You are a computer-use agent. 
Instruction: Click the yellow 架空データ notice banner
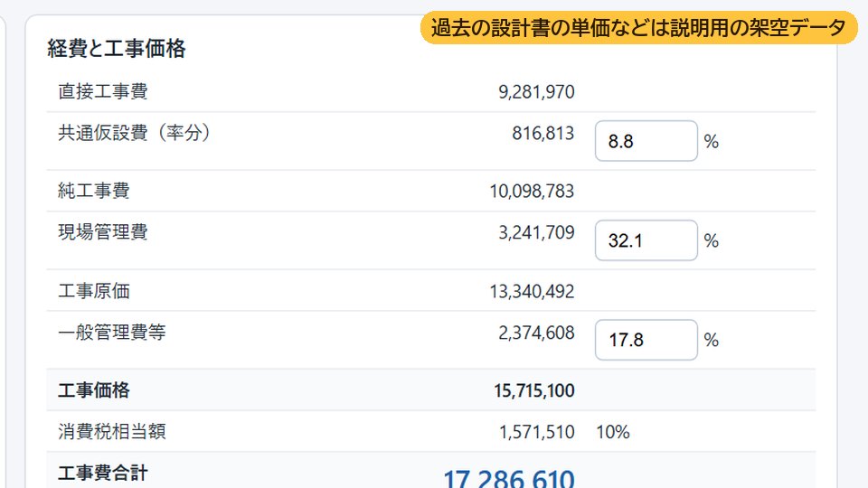[639, 27]
